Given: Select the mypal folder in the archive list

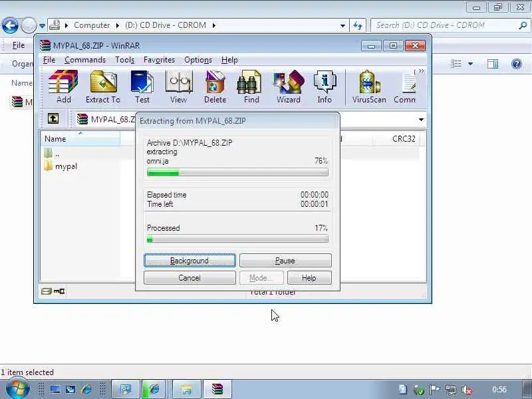Looking at the screenshot, I should 61,166.
